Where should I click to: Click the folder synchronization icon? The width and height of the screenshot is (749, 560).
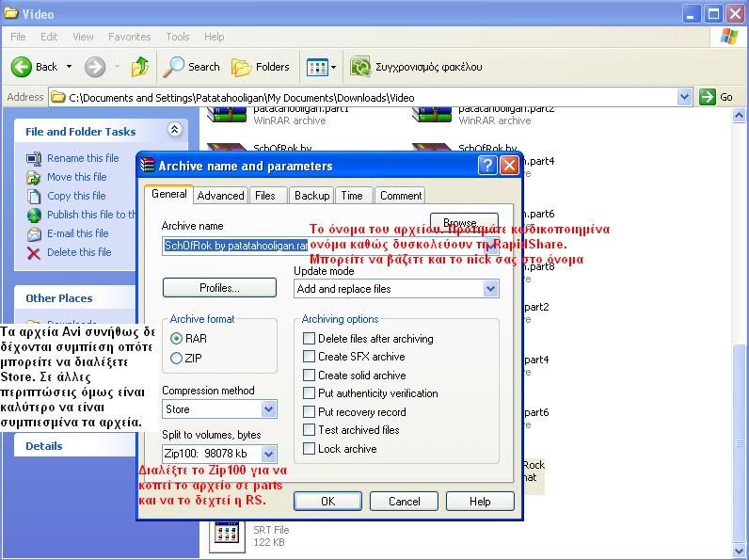(360, 67)
